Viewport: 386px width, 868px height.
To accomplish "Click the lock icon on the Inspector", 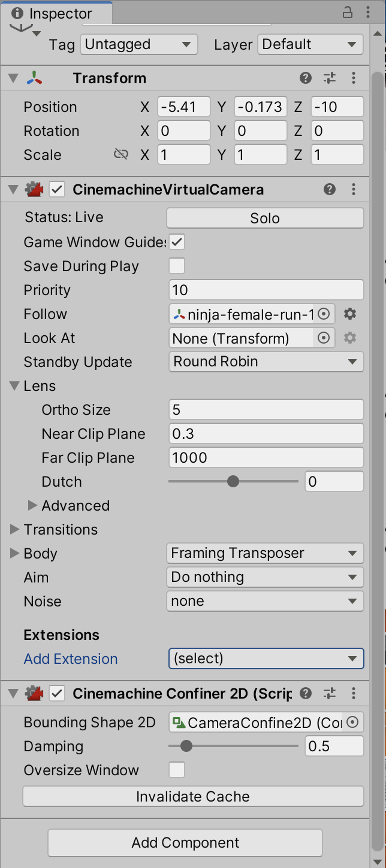I will coord(348,12).
